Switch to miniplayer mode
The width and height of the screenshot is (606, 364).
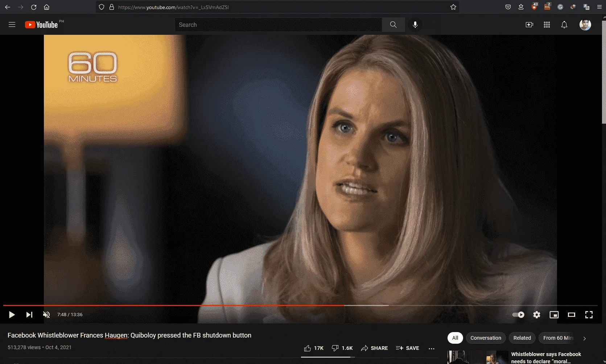tap(554, 315)
